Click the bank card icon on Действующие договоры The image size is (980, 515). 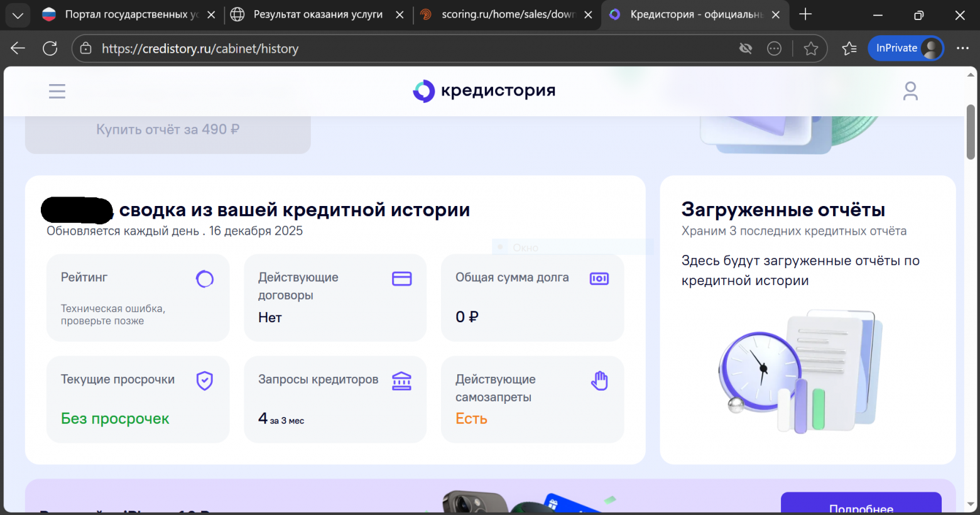coord(402,277)
